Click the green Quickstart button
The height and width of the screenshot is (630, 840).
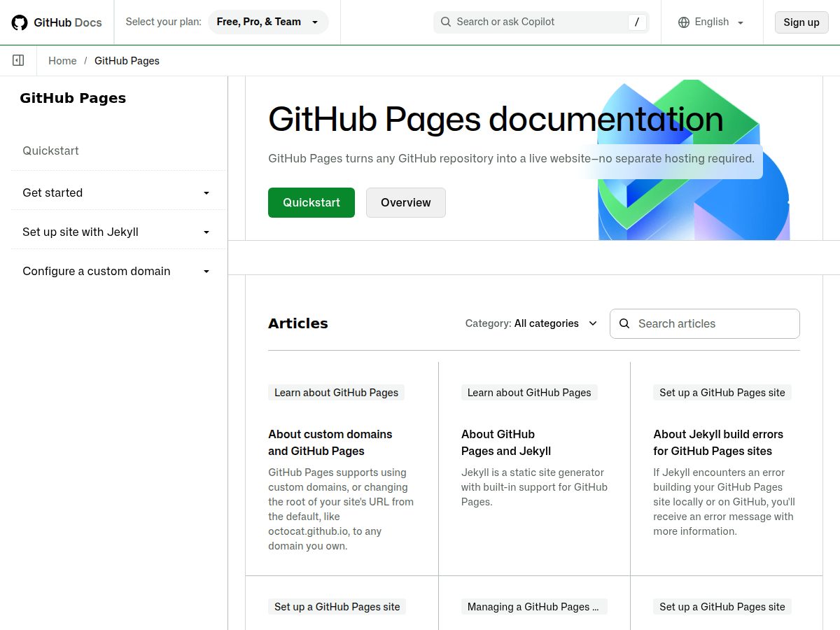[311, 202]
